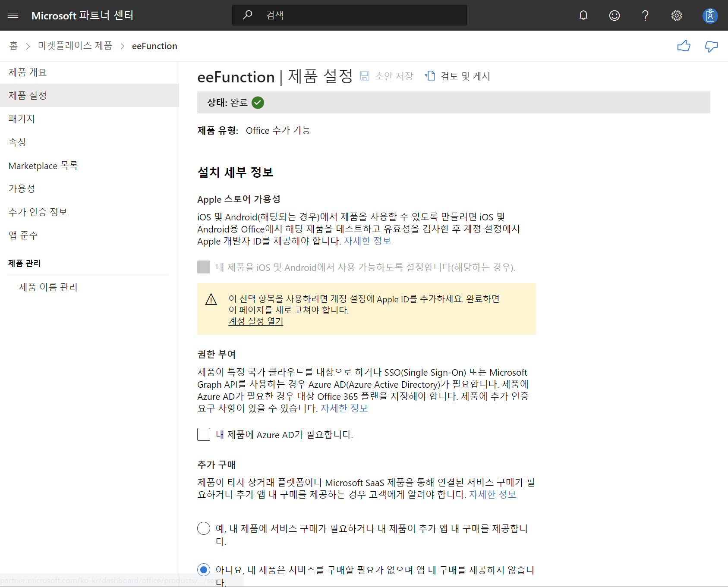Open 자세한 정보 link under 추가 구매
The width and height of the screenshot is (728, 587).
click(x=492, y=495)
